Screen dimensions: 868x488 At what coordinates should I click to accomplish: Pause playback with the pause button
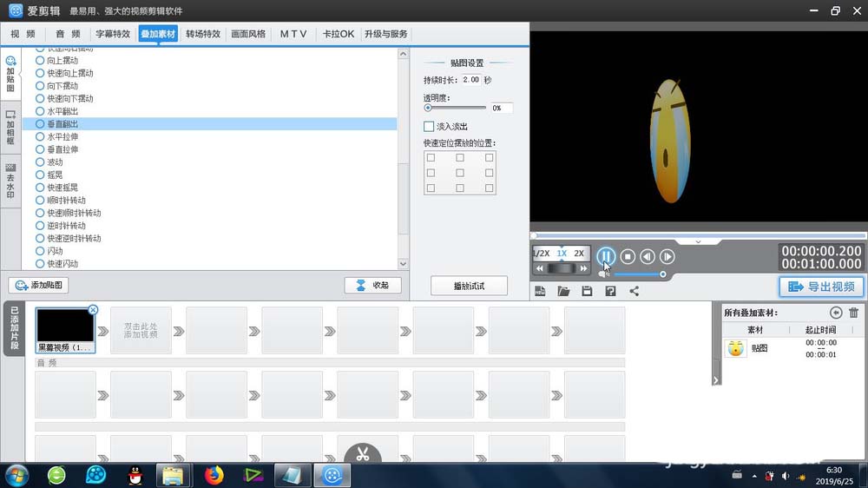click(606, 256)
